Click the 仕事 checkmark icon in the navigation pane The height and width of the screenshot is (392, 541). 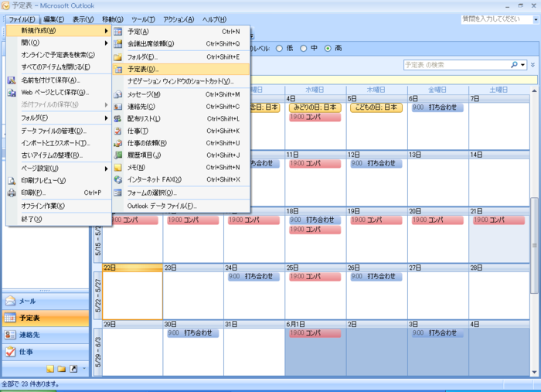point(10,352)
